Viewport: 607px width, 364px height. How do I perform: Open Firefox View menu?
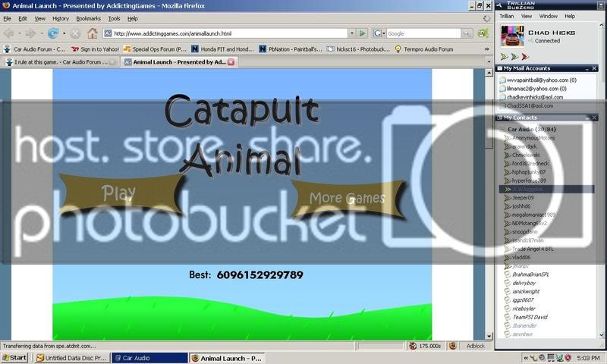pos(40,18)
